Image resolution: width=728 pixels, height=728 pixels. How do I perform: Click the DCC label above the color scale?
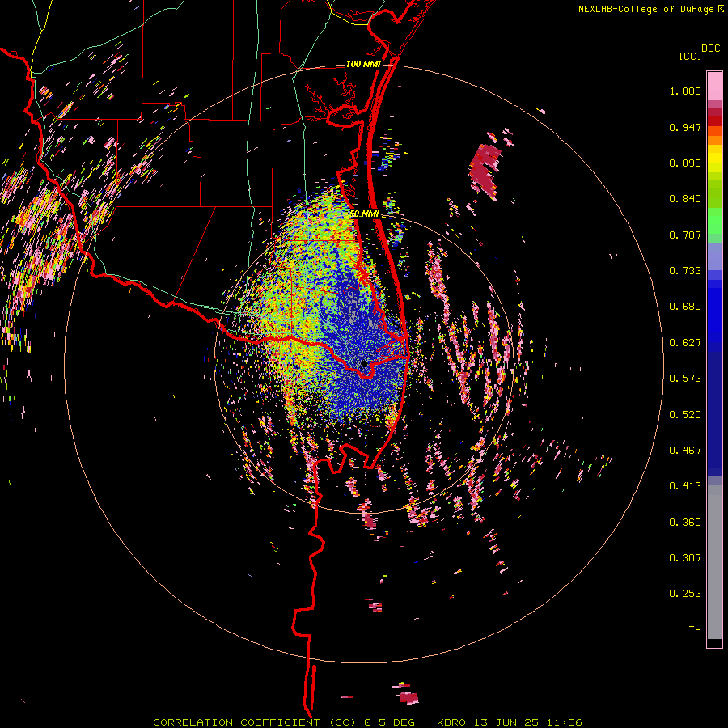point(711,49)
